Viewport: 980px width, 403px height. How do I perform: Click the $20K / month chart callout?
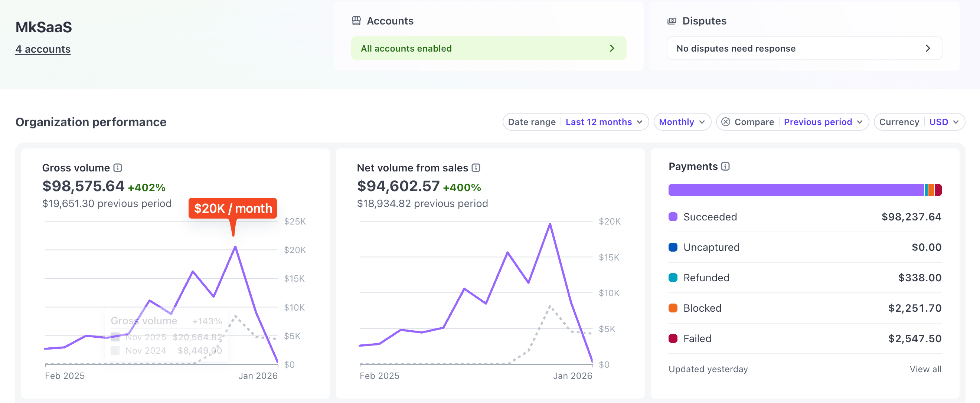click(x=233, y=208)
